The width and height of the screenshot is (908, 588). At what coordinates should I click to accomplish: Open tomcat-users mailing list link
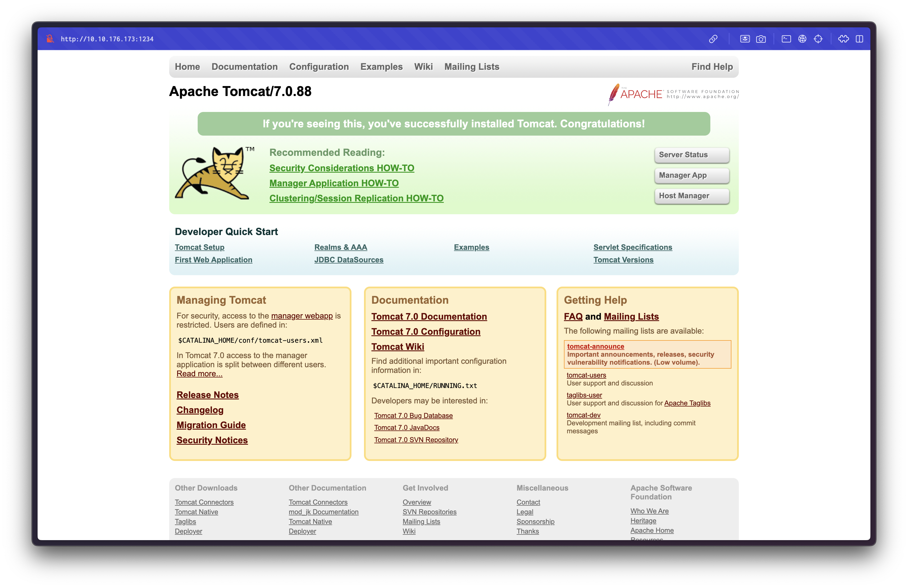click(x=586, y=375)
